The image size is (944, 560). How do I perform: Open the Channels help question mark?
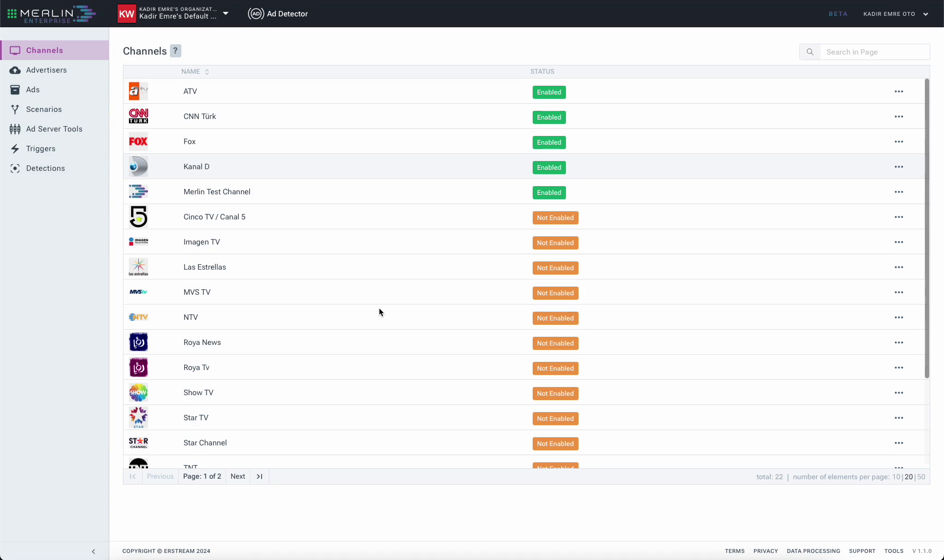click(175, 51)
